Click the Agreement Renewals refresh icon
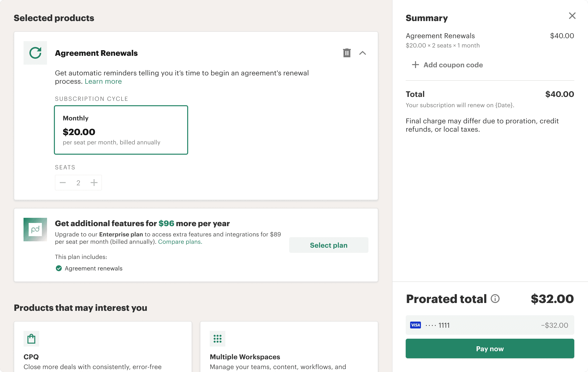 click(x=35, y=53)
